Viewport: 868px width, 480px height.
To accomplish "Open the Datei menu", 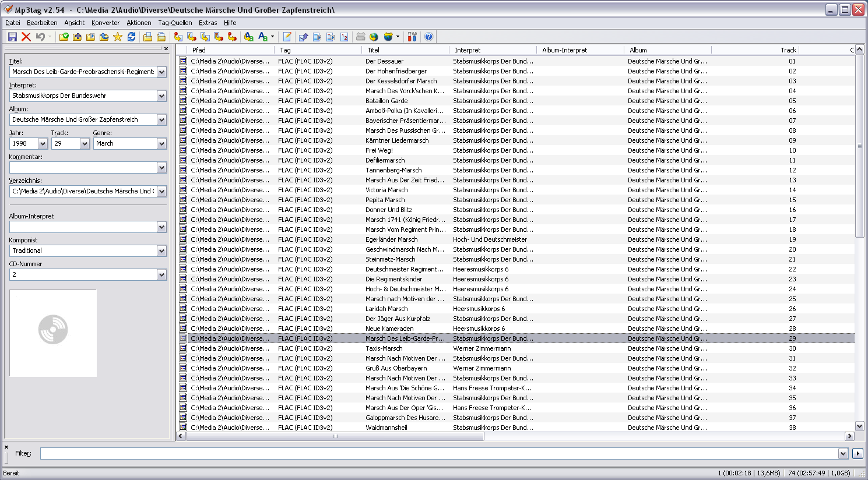I will [x=13, y=23].
